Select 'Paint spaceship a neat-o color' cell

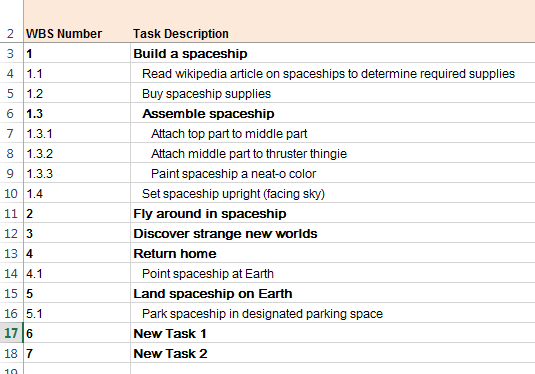point(333,173)
